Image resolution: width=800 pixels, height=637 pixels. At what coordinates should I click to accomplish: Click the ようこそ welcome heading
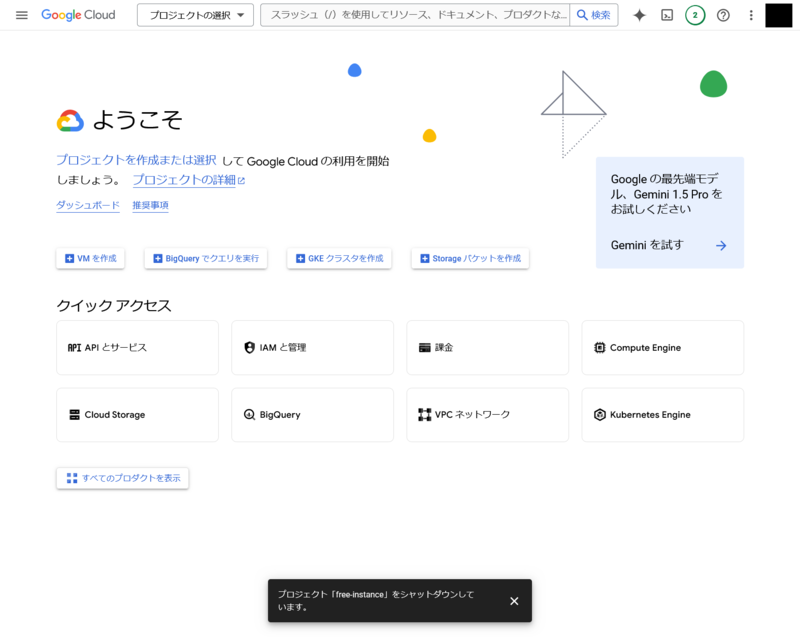(x=137, y=120)
